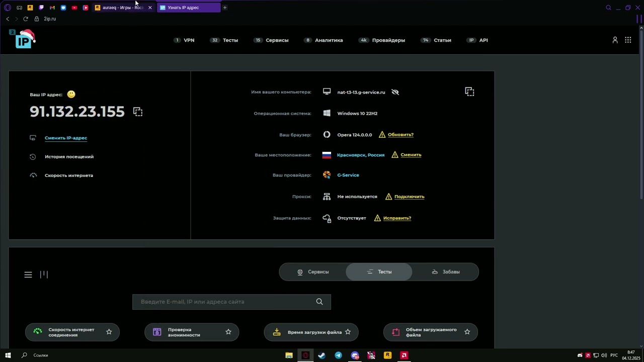Viewport: 644px width, 362px height.
Task: Go back in browser history
Action: tap(8, 19)
